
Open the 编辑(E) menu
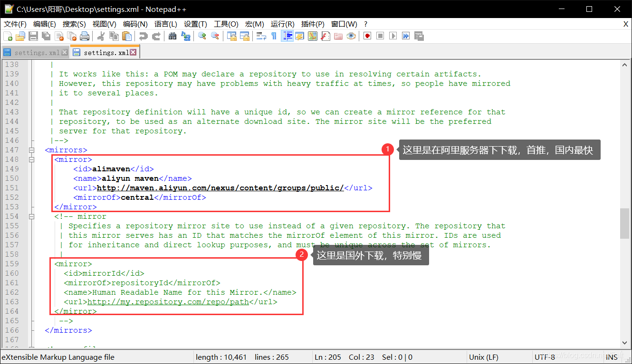[x=45, y=24]
